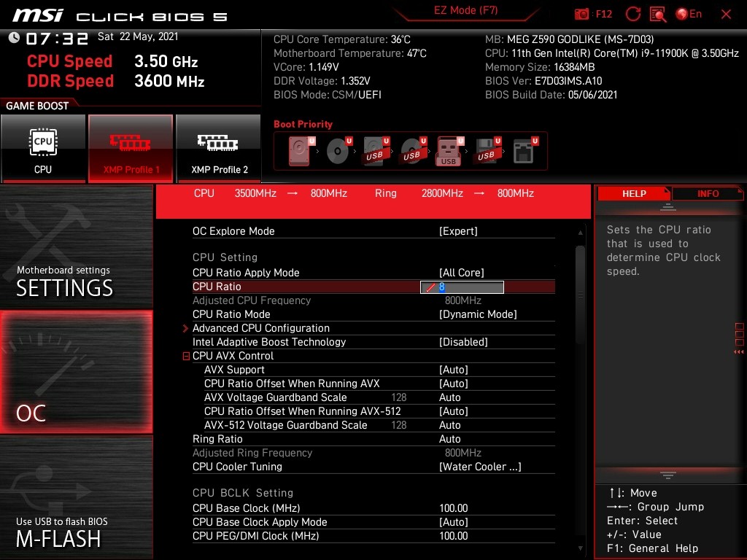This screenshot has width=747, height=560.
Task: Click the Game Boost CPU icon
Action: 43,148
